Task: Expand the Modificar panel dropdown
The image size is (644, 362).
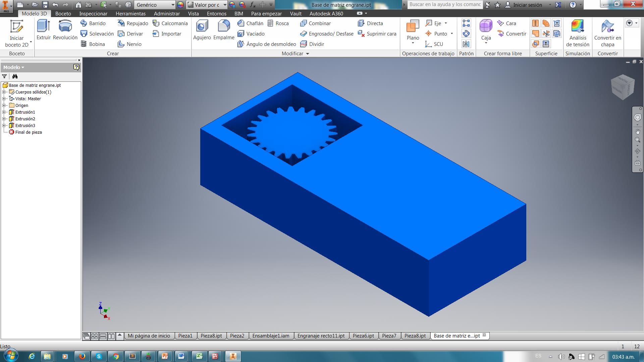Action: tap(307, 54)
